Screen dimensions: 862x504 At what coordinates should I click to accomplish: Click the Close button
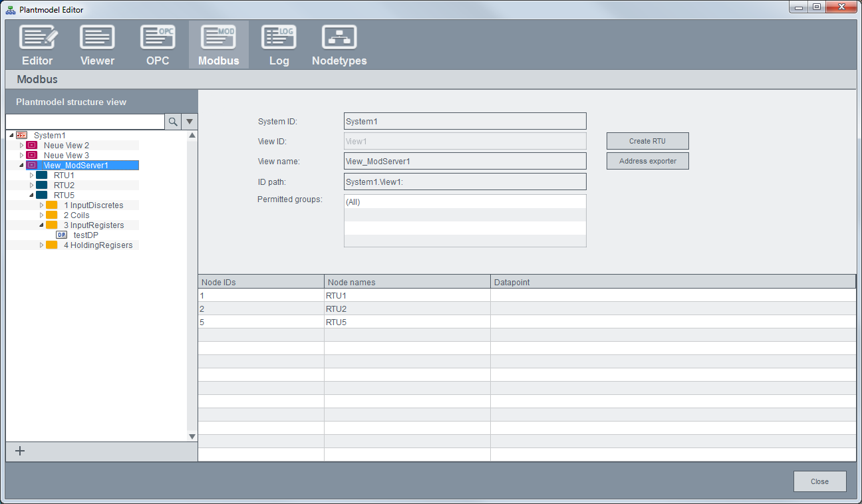[x=819, y=481]
